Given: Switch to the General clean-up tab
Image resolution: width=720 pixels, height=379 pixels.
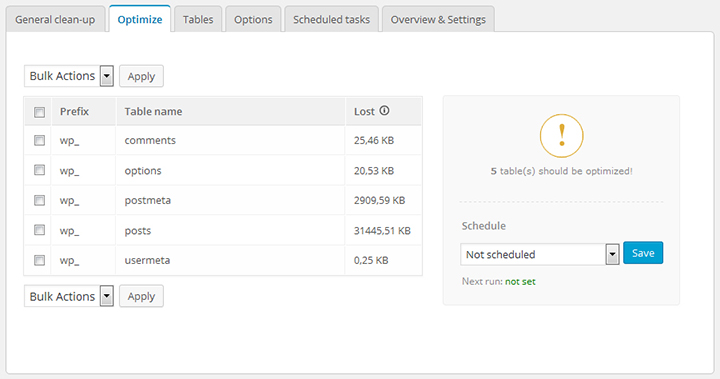Looking at the screenshot, I should [55, 20].
